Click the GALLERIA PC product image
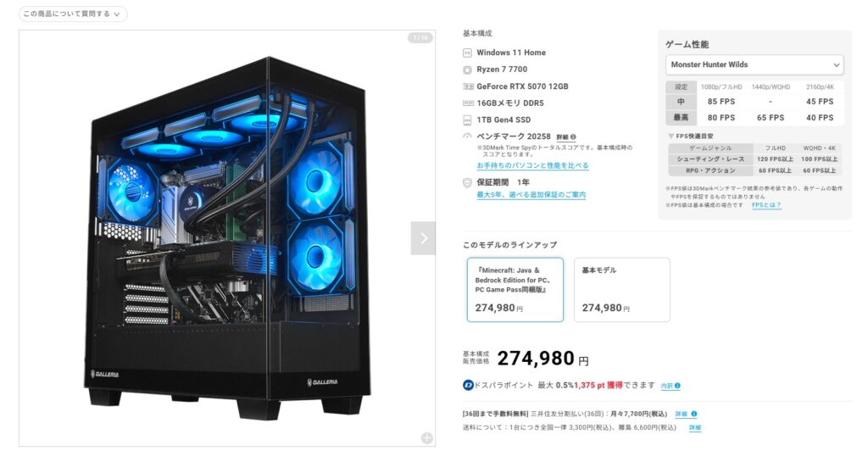 (227, 238)
